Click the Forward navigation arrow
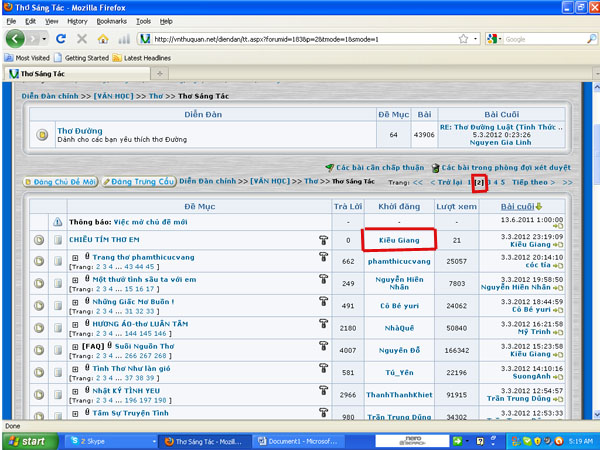600x450 pixels. pyautogui.click(x=34, y=39)
